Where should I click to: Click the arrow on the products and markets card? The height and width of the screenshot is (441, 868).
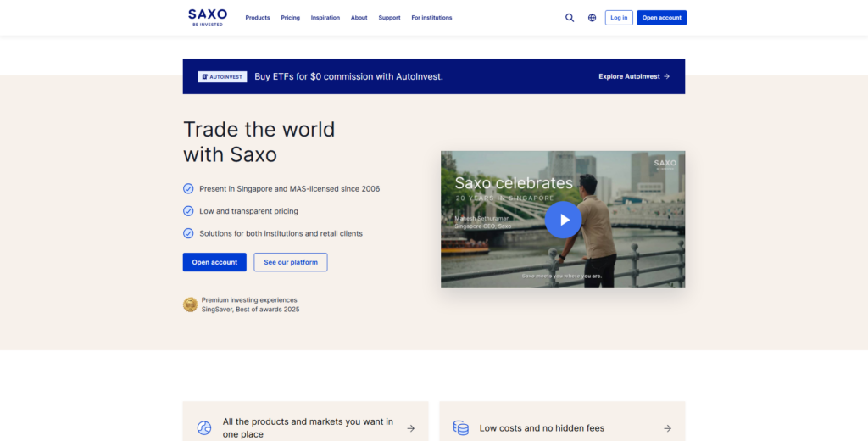click(x=411, y=428)
